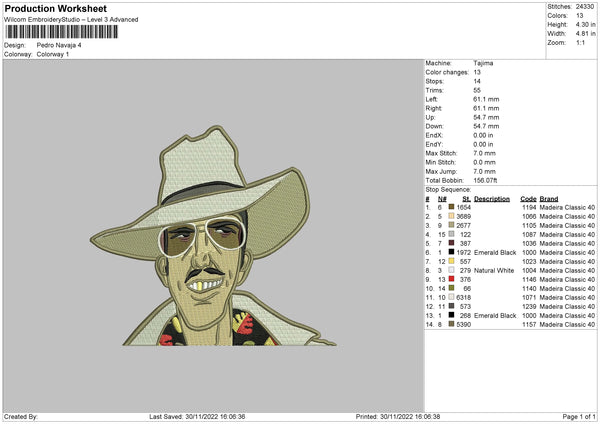Click the Madeira Classic 40 brand in row 4
Viewport: 600px width, 424px height.
click(567, 235)
